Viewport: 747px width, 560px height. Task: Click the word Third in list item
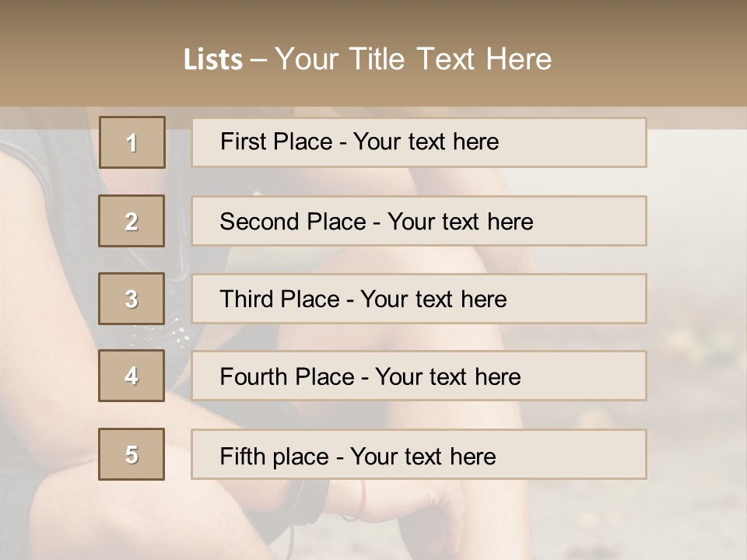click(x=244, y=299)
